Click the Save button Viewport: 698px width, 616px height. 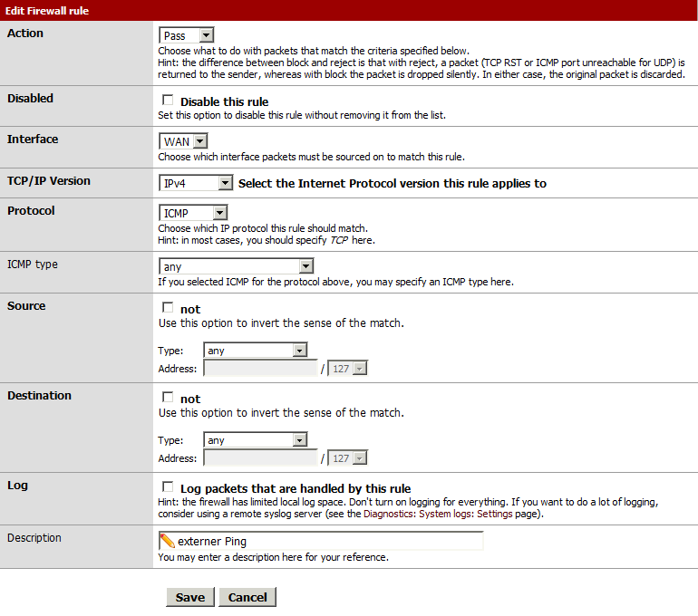pyautogui.click(x=190, y=597)
